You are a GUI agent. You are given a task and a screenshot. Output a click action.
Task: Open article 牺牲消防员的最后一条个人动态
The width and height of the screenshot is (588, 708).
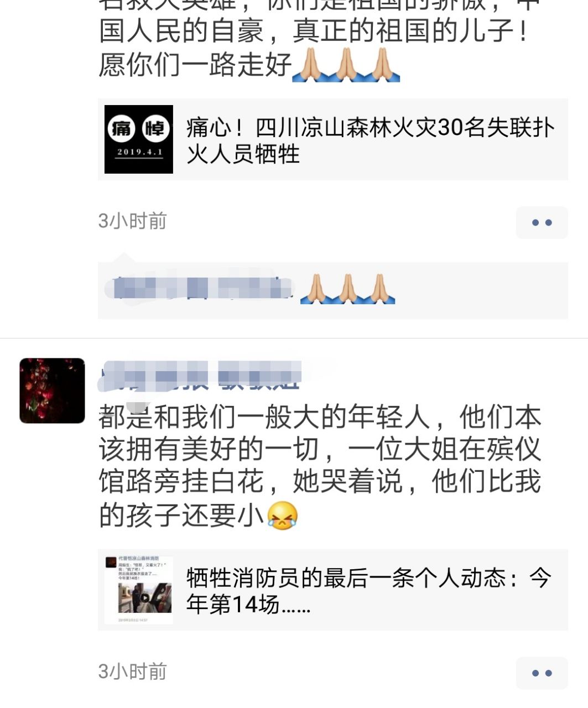coord(368,591)
